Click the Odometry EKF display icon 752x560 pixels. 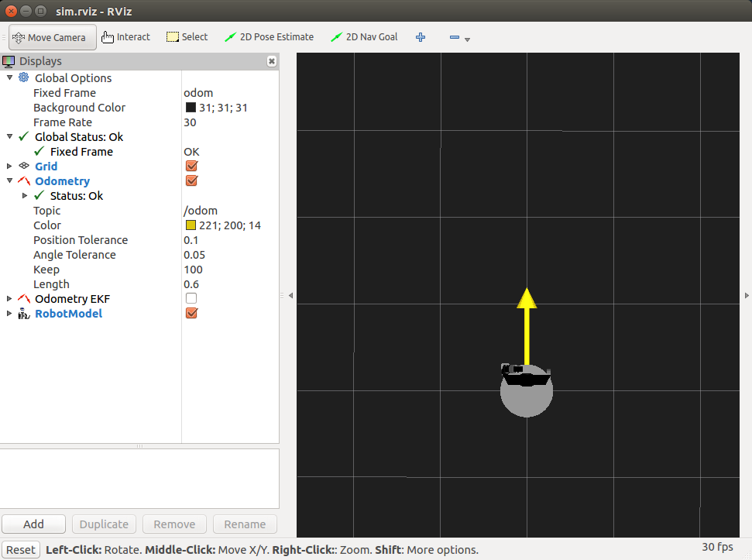pos(24,299)
